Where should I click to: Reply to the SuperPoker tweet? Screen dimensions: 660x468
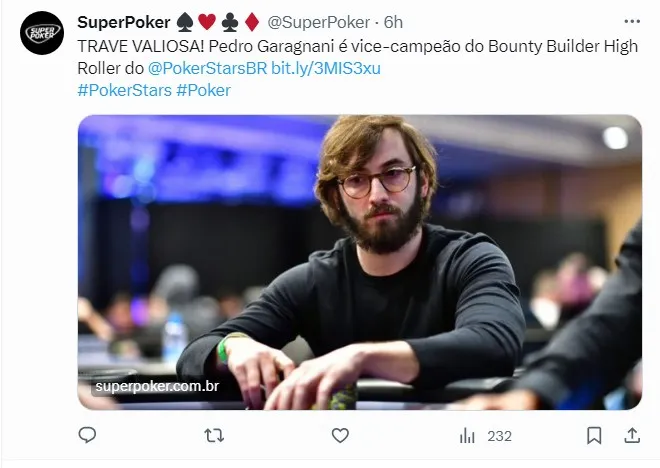[87, 435]
